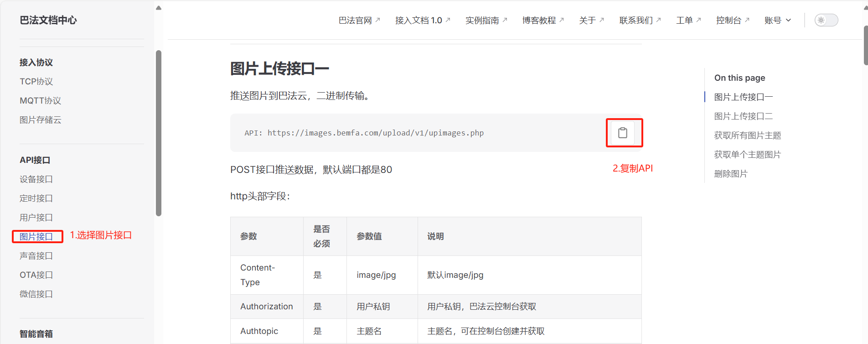
Task: Open 微信接口 sidebar page
Action: [36, 294]
